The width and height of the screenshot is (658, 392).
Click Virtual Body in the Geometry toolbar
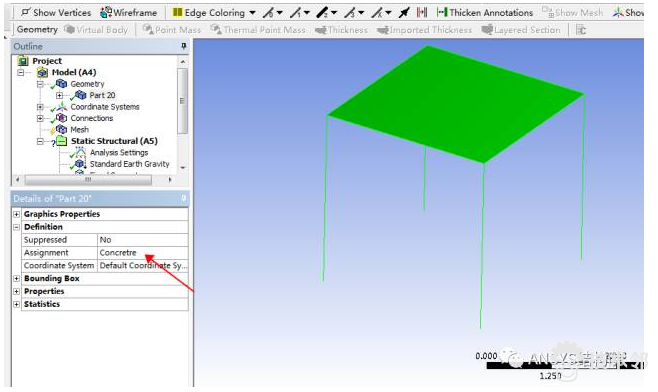(96, 30)
